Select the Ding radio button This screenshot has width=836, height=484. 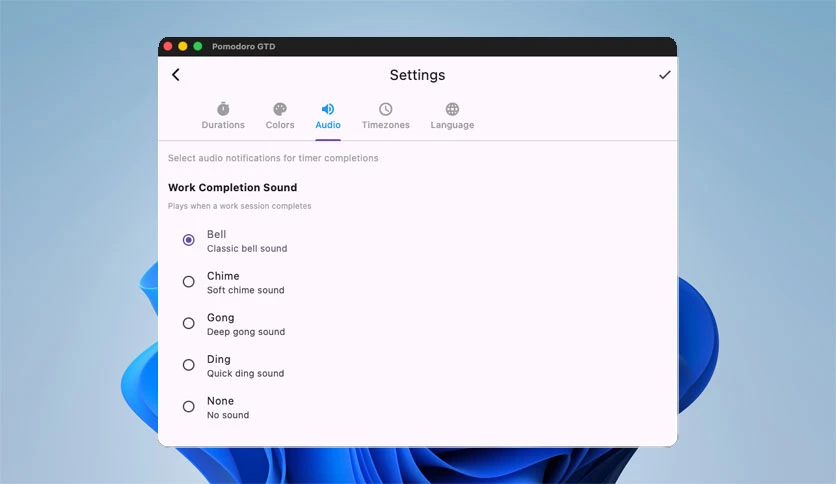click(x=188, y=365)
